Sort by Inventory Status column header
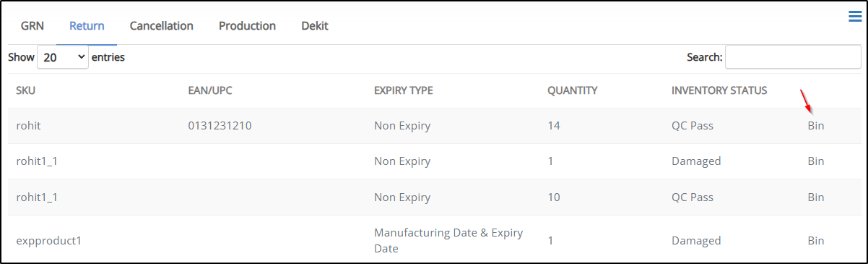Screen dimensions: 868x264 point(719,90)
